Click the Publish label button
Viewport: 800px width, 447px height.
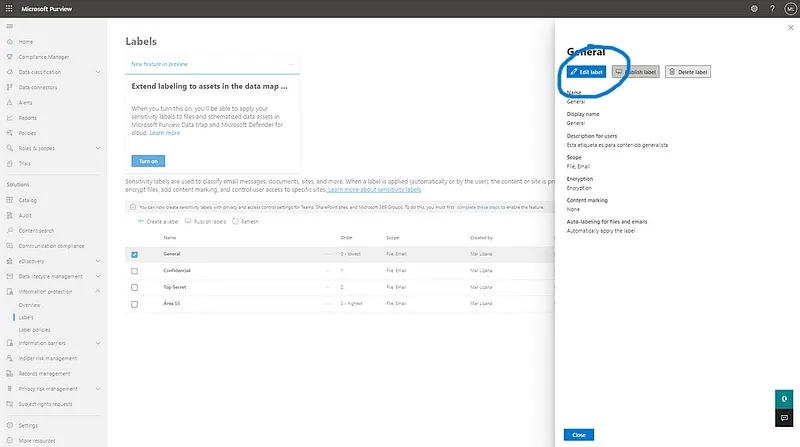(636, 72)
